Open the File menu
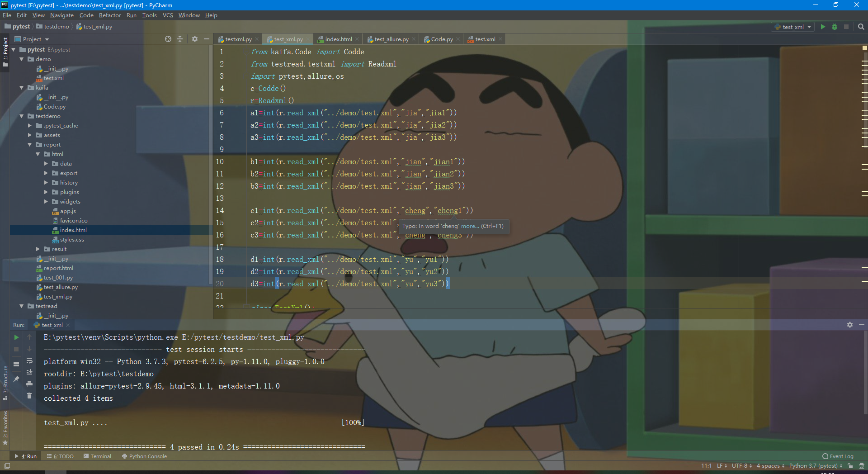Image resolution: width=868 pixels, height=474 pixels. point(7,15)
